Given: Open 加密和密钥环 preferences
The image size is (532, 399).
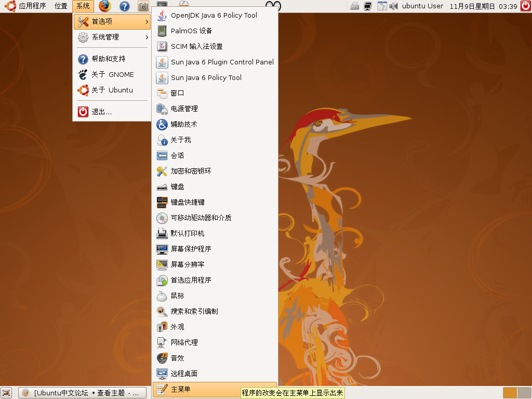Looking at the screenshot, I should tap(215, 171).
